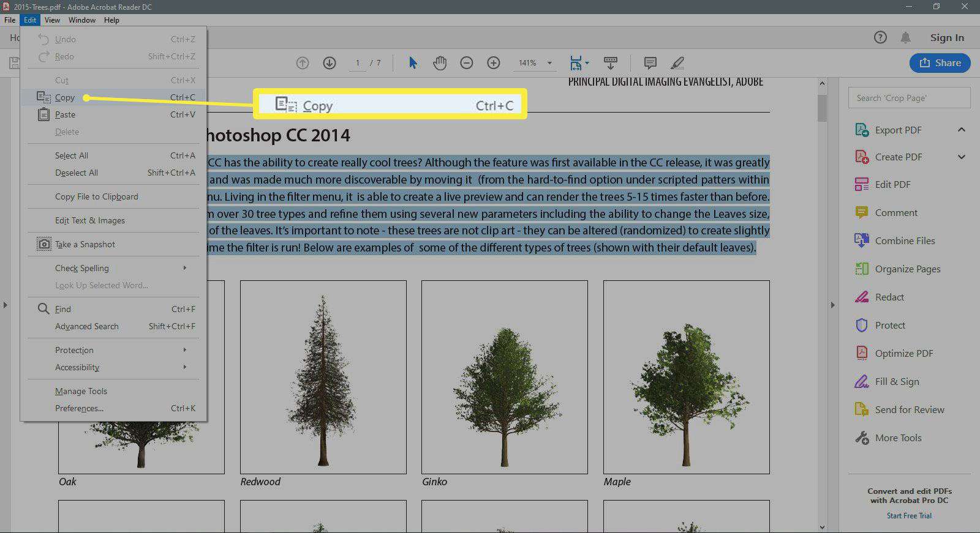This screenshot has height=533, width=980.
Task: Select the arrow selection tool
Action: (x=413, y=63)
